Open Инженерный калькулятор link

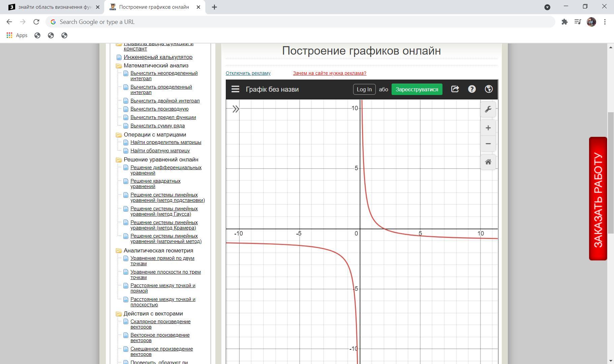pyautogui.click(x=158, y=57)
